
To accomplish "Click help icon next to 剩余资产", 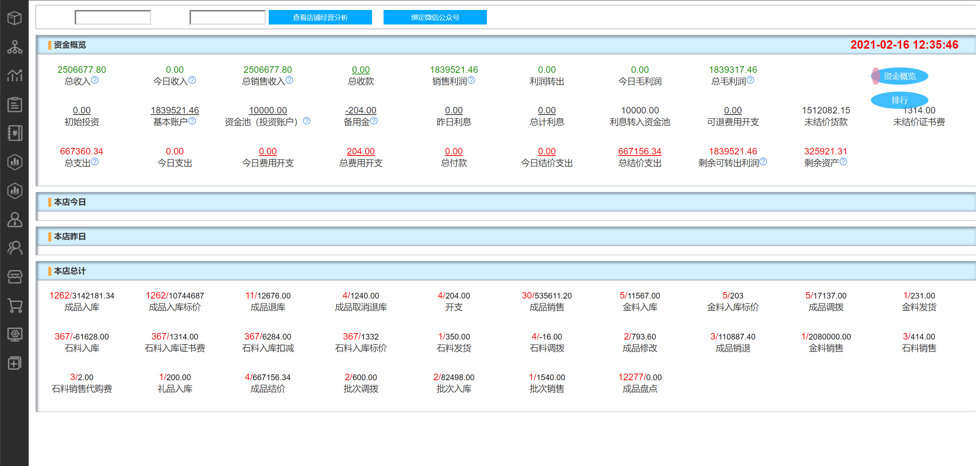I will tap(843, 162).
